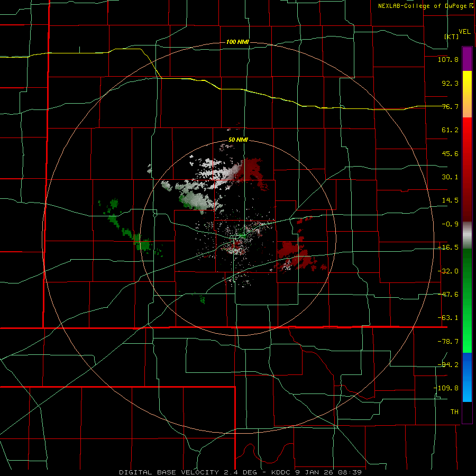
Task: Click the 100 NMI range ring label
Action: (237, 42)
